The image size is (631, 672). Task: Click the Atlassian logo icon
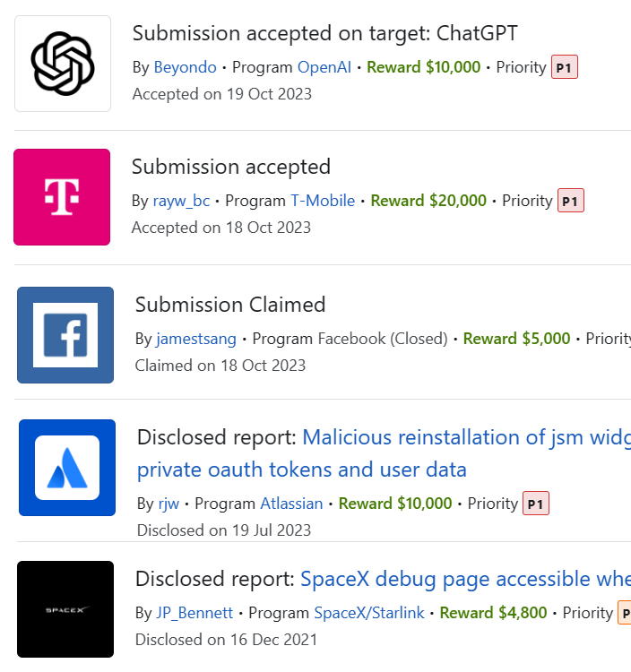pyautogui.click(x=67, y=468)
